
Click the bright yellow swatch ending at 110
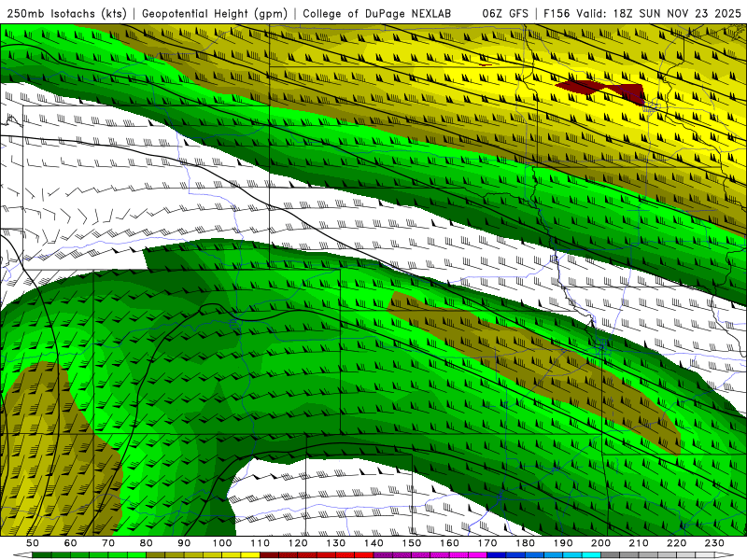250,554
